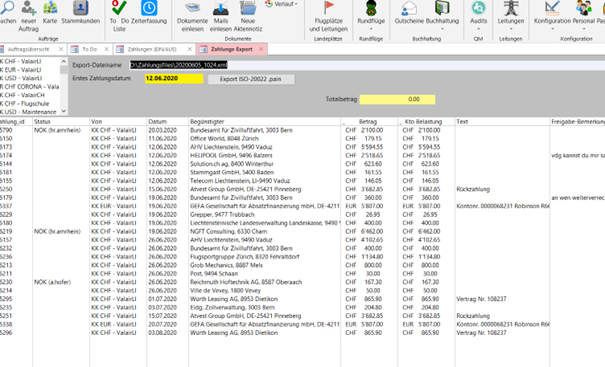Open Konfiguration ribbon icon
The image size is (605, 367).
(552, 16)
